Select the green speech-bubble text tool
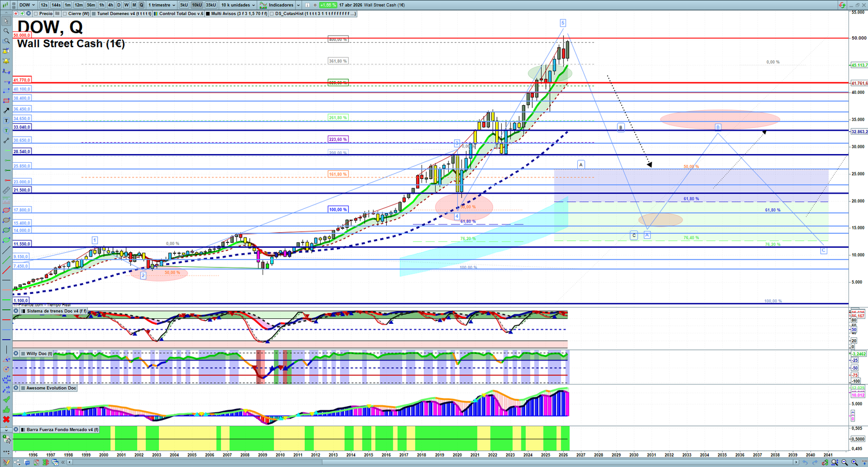Image resolution: width=868 pixels, height=467 pixels. point(6,131)
